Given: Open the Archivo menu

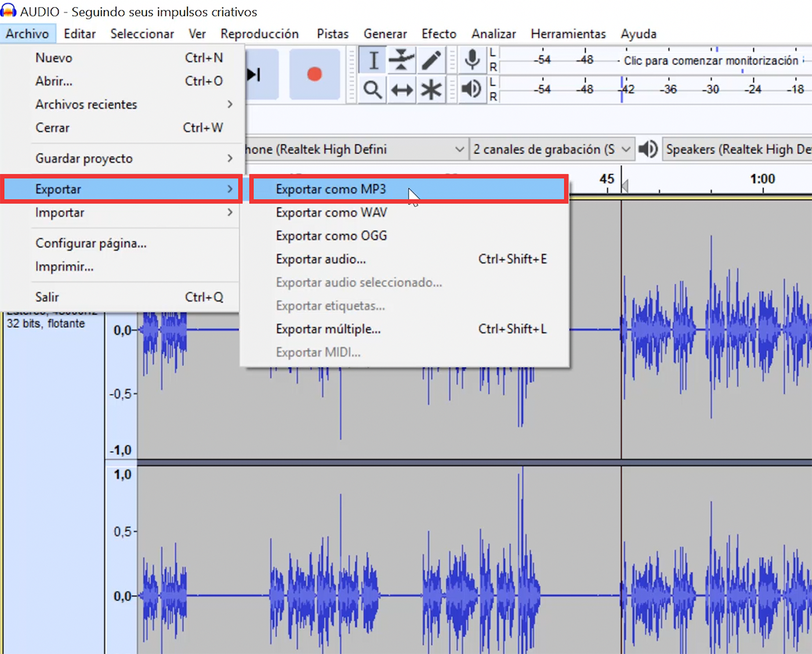Looking at the screenshot, I should pos(27,34).
